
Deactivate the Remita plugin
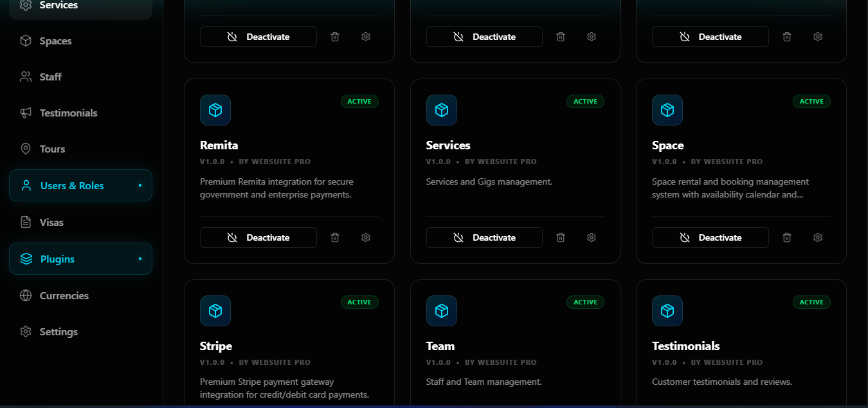(258, 237)
